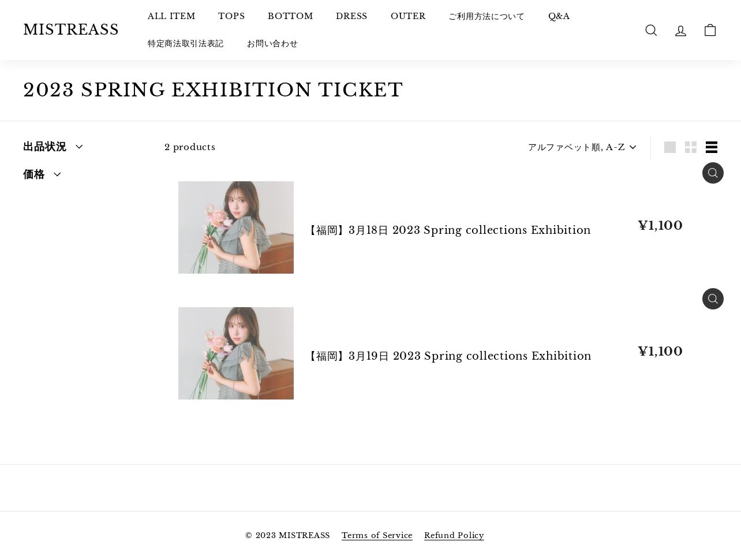741x560 pixels.
Task: Open the Q&A page
Action: [559, 16]
